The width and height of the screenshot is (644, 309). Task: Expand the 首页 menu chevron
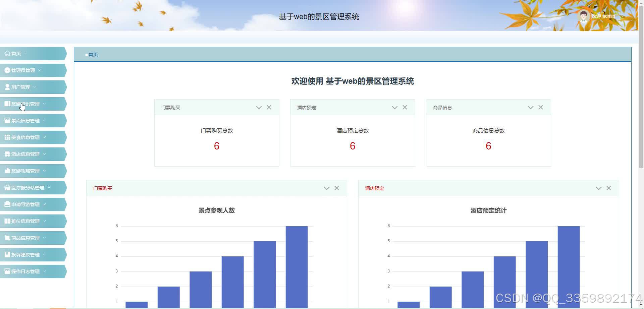coord(25,54)
